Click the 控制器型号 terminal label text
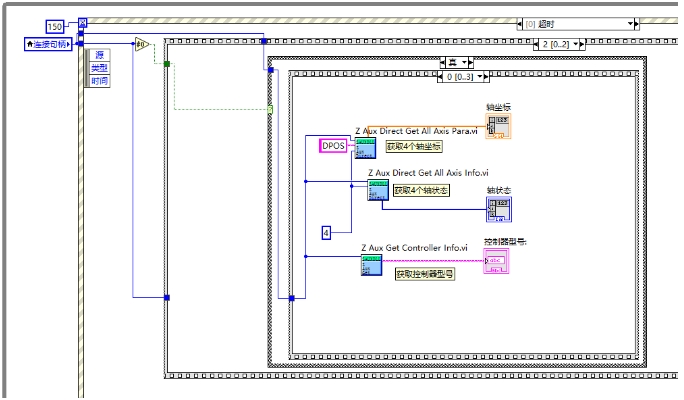 pos(505,242)
